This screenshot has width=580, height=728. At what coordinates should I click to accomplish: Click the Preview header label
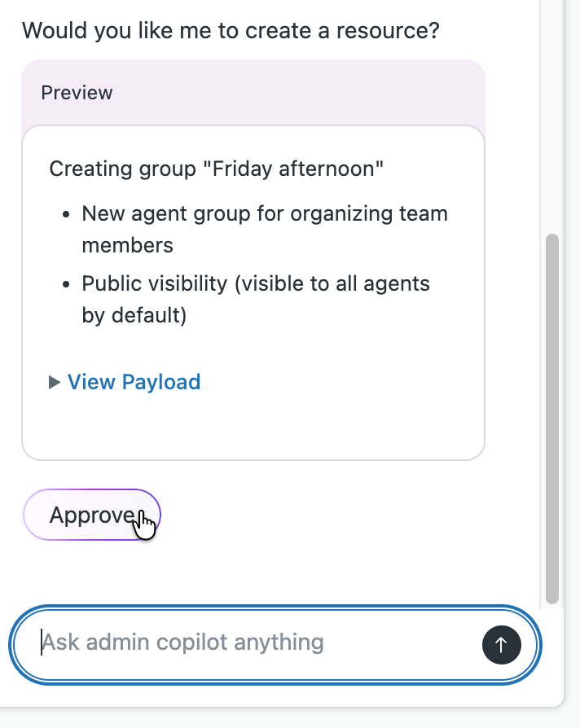click(77, 93)
